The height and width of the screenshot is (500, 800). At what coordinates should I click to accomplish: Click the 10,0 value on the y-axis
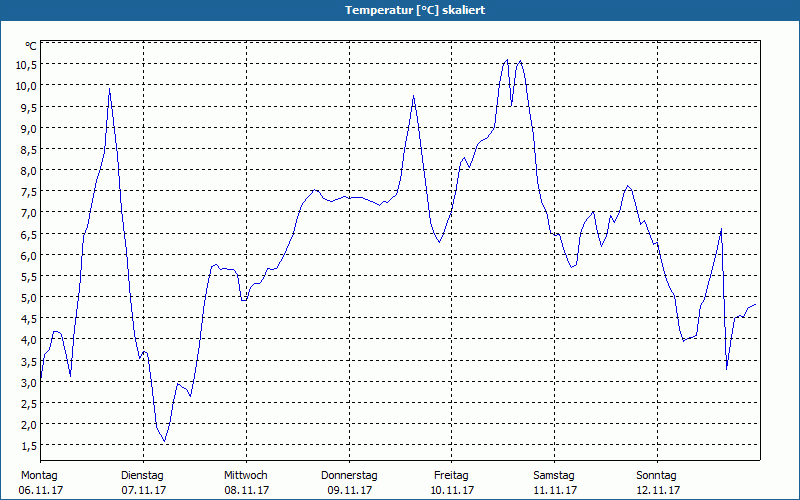click(26, 86)
